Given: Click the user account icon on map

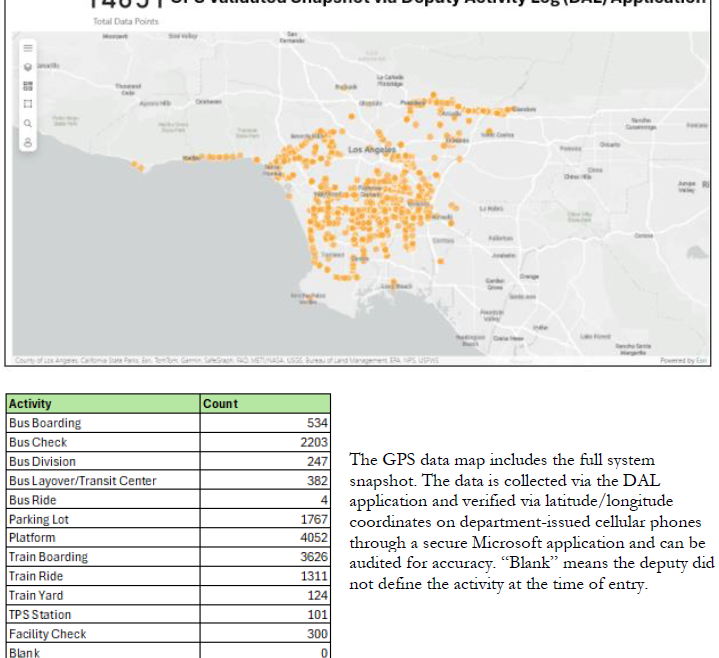Looking at the screenshot, I should (28, 142).
